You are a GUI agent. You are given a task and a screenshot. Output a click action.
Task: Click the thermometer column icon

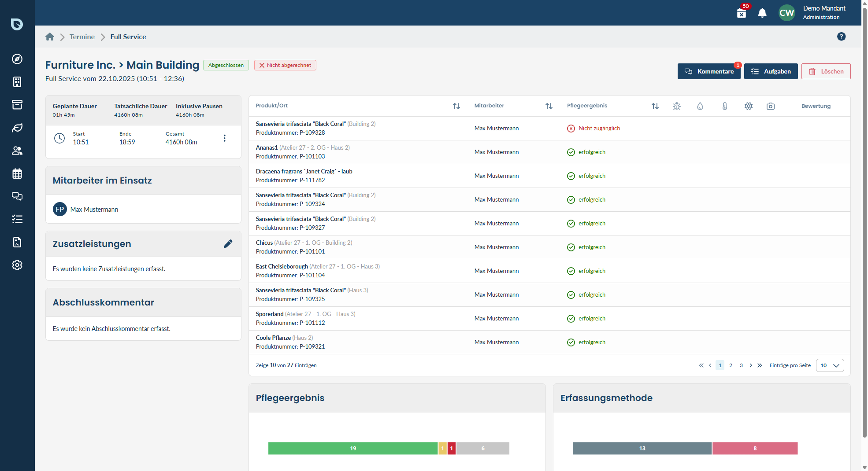725,106
